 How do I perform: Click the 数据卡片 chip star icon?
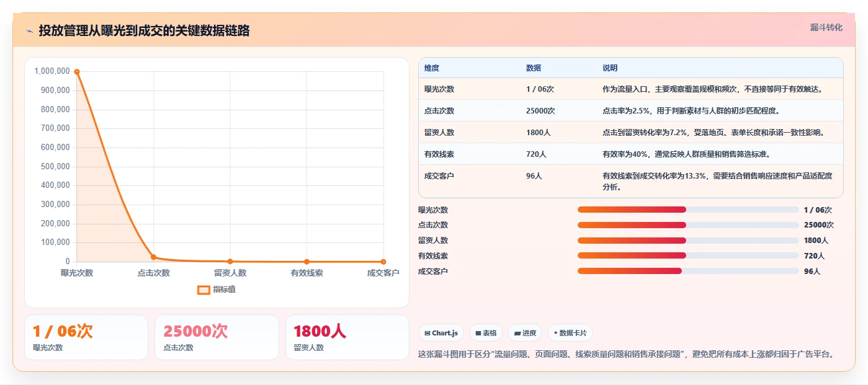point(555,334)
